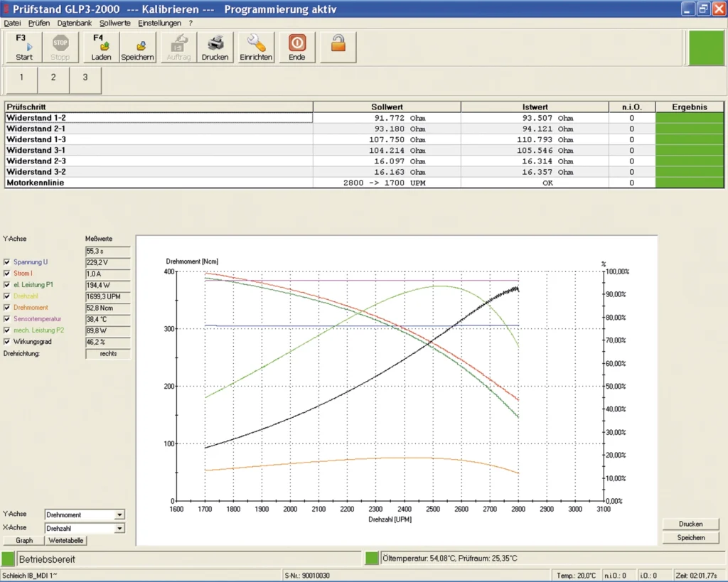728x582 pixels.
Task: Click the orange padlock unlock icon
Action: (x=338, y=44)
